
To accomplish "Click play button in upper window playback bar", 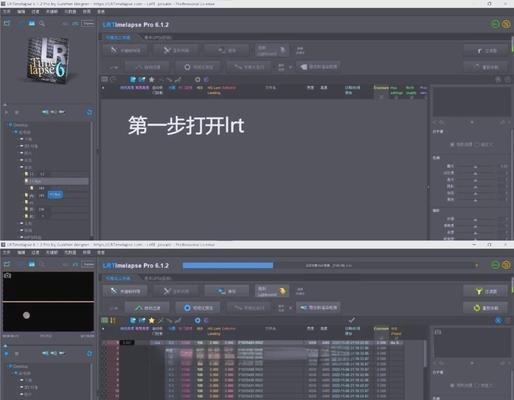I will (6, 112).
